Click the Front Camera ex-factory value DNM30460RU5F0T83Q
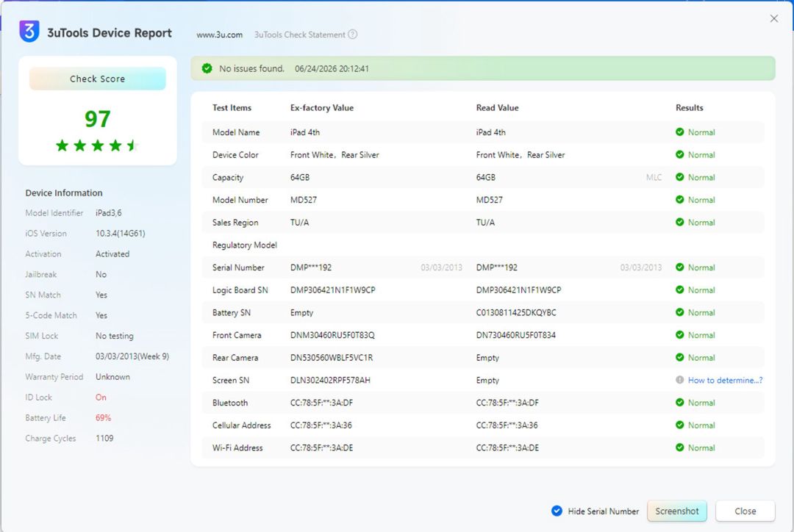Image resolution: width=794 pixels, height=532 pixels. pyautogui.click(x=332, y=335)
